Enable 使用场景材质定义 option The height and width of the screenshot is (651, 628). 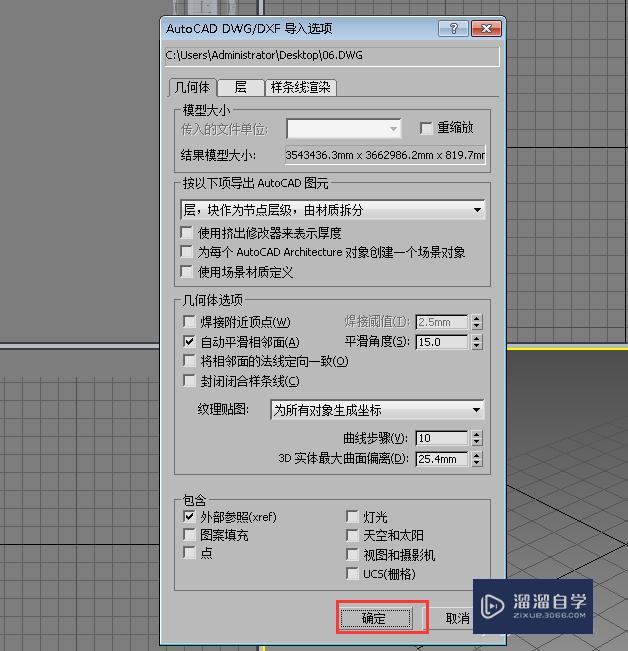tap(187, 272)
